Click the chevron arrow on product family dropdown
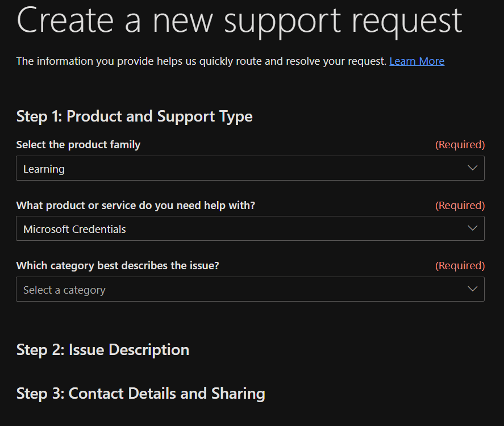The width and height of the screenshot is (504, 426). (472, 168)
